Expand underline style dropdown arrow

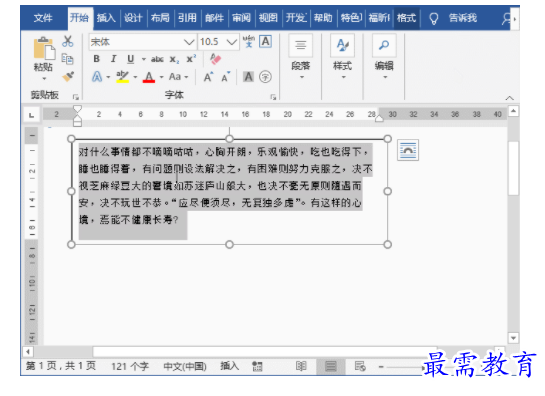point(144,59)
